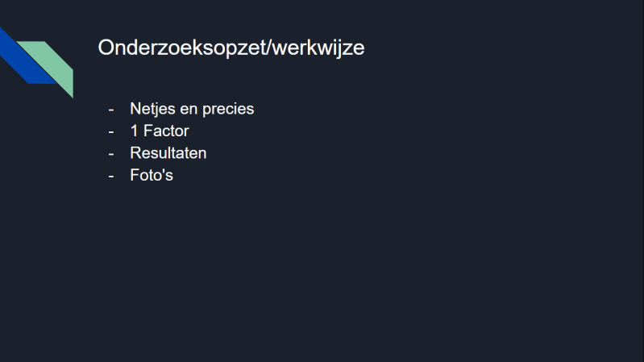Place cursor on the word Onderzoeksopzet in title
644x362 pixels.
click(x=181, y=48)
